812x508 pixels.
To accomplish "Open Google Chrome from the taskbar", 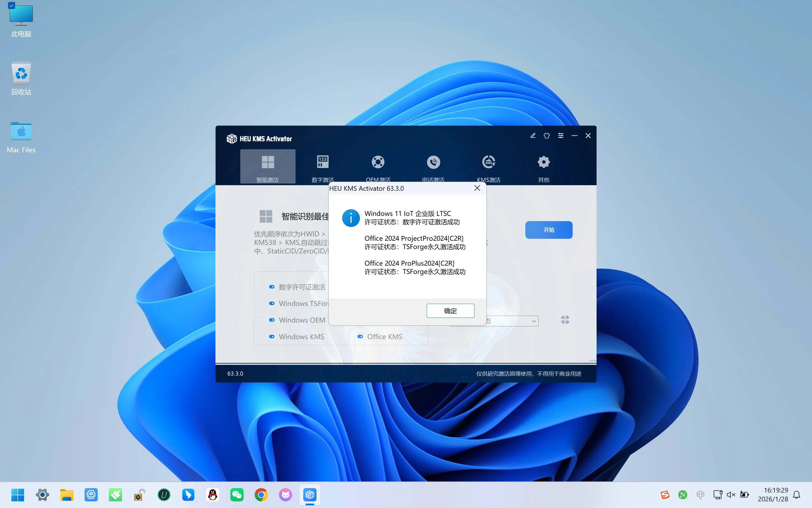I will tap(261, 494).
